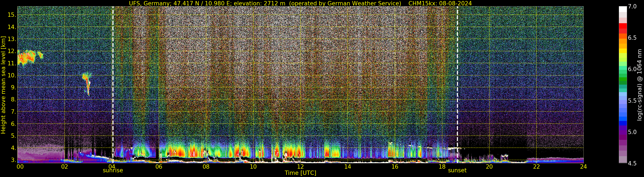Click the '24' time tick label

click(583, 167)
